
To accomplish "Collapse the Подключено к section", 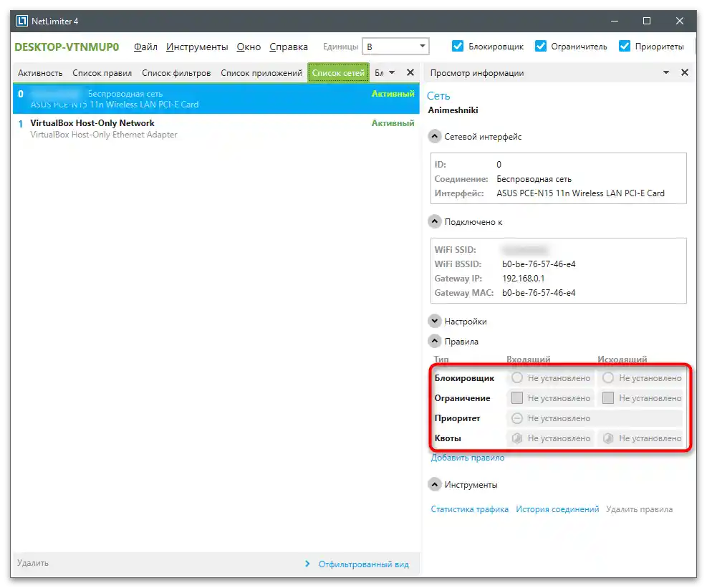I will pyautogui.click(x=434, y=221).
